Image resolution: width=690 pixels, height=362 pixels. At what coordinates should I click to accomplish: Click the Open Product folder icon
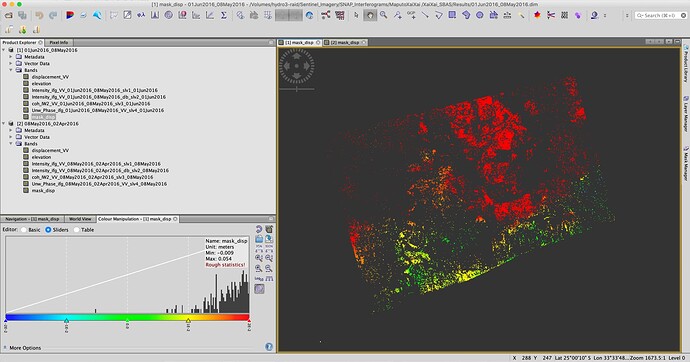[x=8, y=15]
